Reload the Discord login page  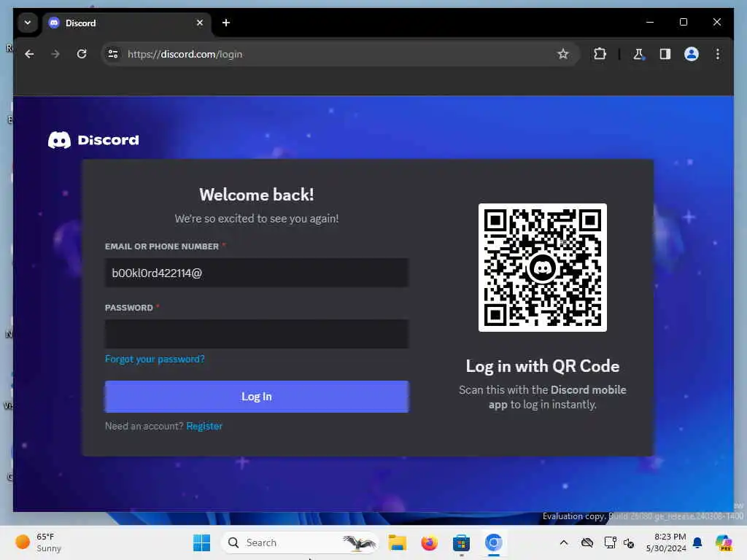[x=82, y=54]
